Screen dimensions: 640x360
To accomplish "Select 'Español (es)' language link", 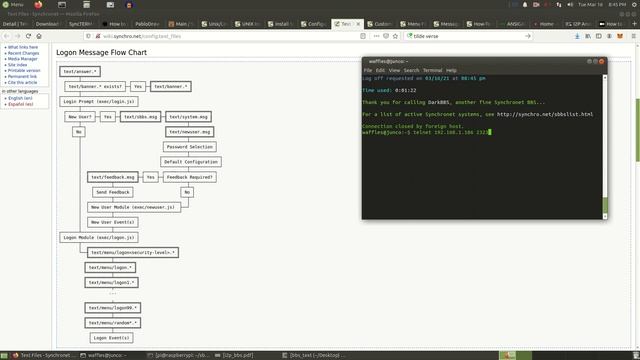I will [x=21, y=104].
